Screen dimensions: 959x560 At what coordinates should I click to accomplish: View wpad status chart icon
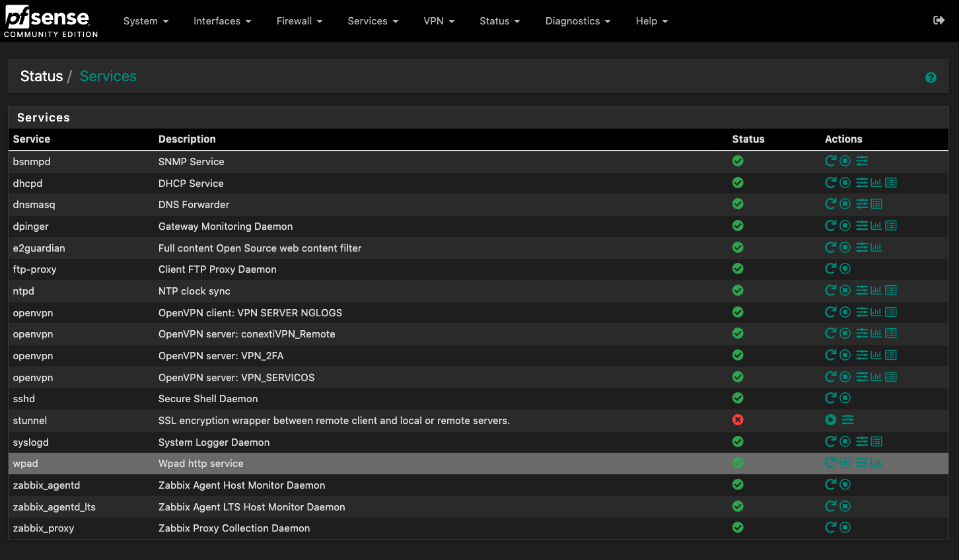876,462
